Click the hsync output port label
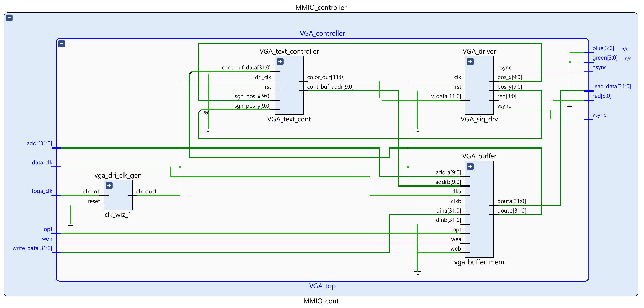 tap(599, 67)
